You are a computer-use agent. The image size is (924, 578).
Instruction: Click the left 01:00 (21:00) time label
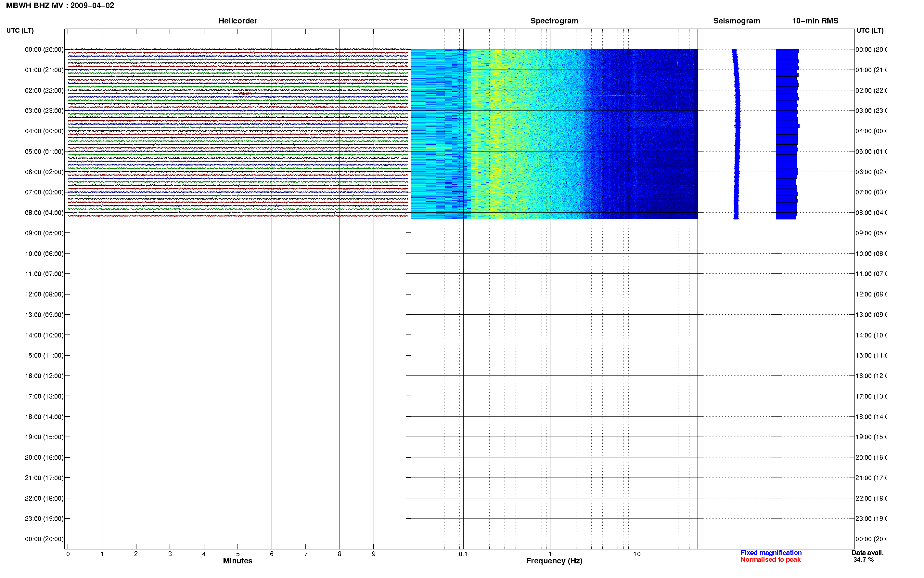(44, 70)
